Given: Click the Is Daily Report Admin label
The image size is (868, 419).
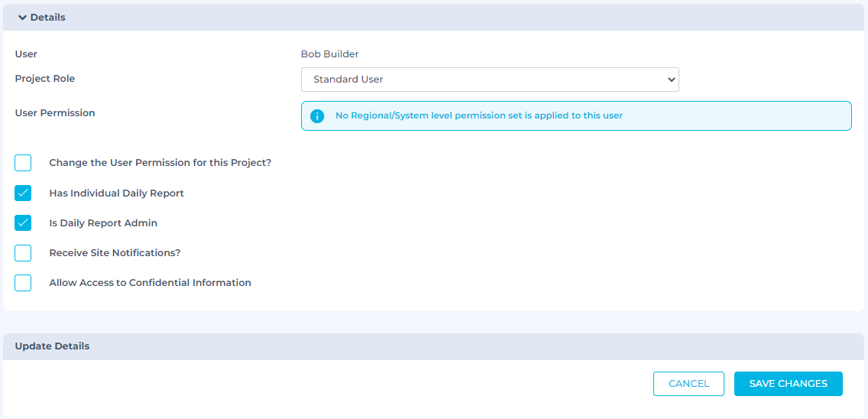Looking at the screenshot, I should (x=103, y=222).
